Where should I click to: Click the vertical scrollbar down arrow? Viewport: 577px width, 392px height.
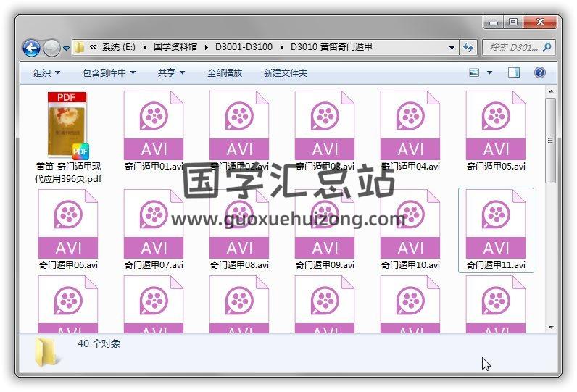(551, 328)
